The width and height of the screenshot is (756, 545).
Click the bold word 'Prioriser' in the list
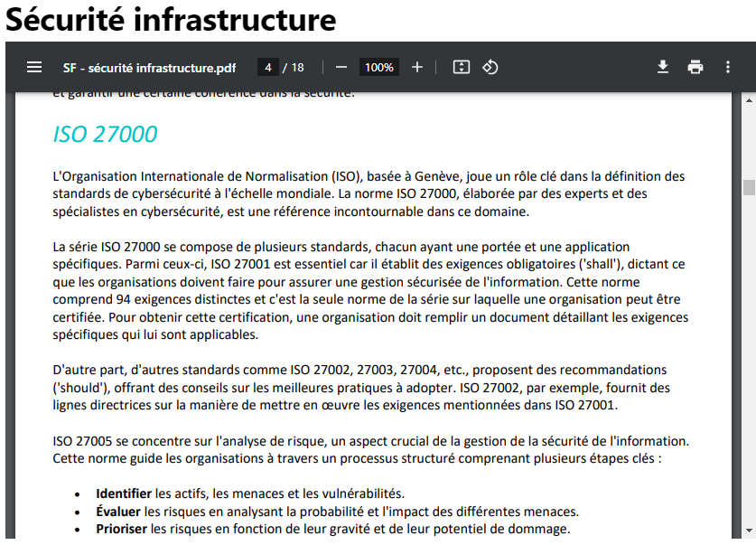point(121,529)
